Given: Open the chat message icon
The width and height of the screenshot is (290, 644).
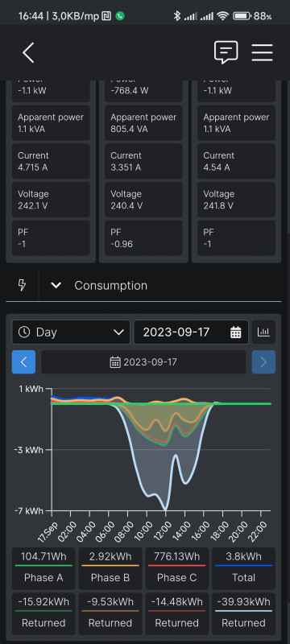Looking at the screenshot, I should [226, 52].
